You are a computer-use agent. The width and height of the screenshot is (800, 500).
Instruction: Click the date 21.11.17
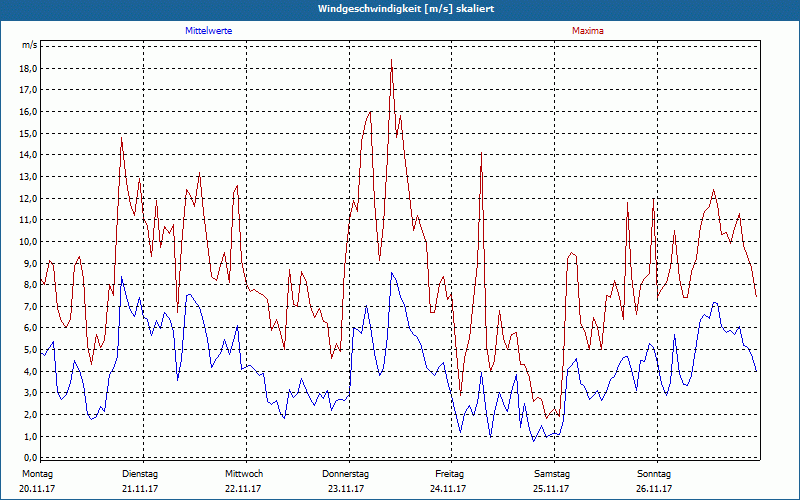point(140,489)
